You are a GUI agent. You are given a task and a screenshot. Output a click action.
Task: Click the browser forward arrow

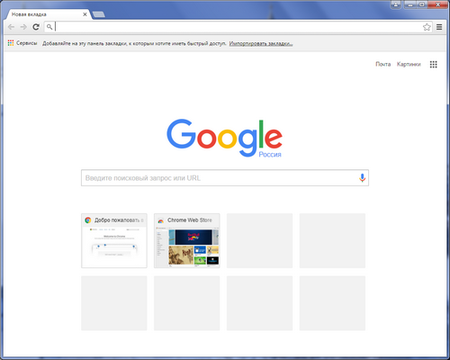click(x=23, y=27)
